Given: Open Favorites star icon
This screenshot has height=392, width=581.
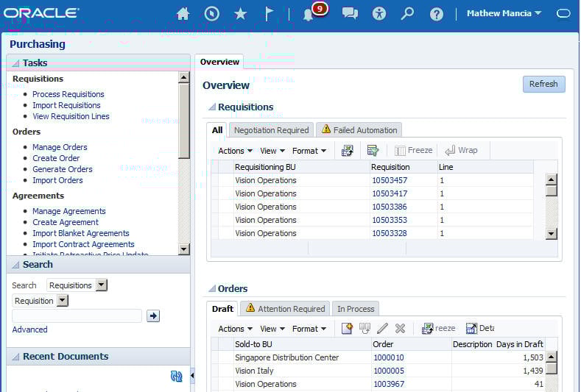Looking at the screenshot, I should click(x=241, y=14).
